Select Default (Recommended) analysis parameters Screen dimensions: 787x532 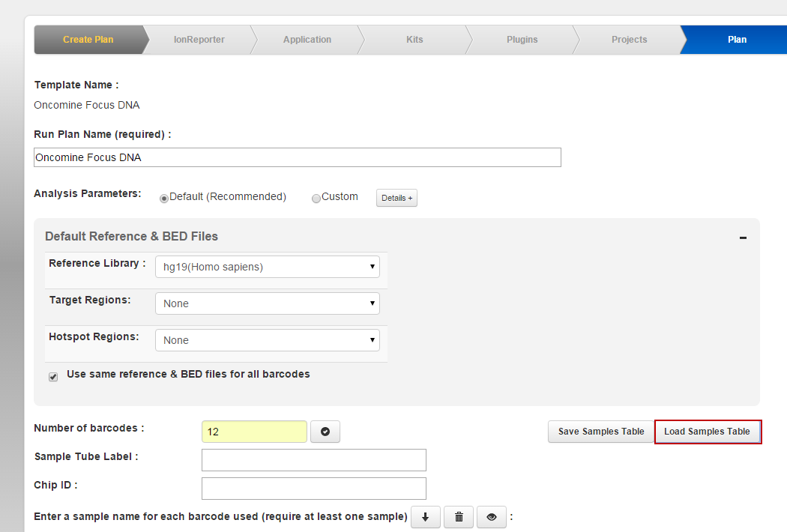tap(163, 199)
